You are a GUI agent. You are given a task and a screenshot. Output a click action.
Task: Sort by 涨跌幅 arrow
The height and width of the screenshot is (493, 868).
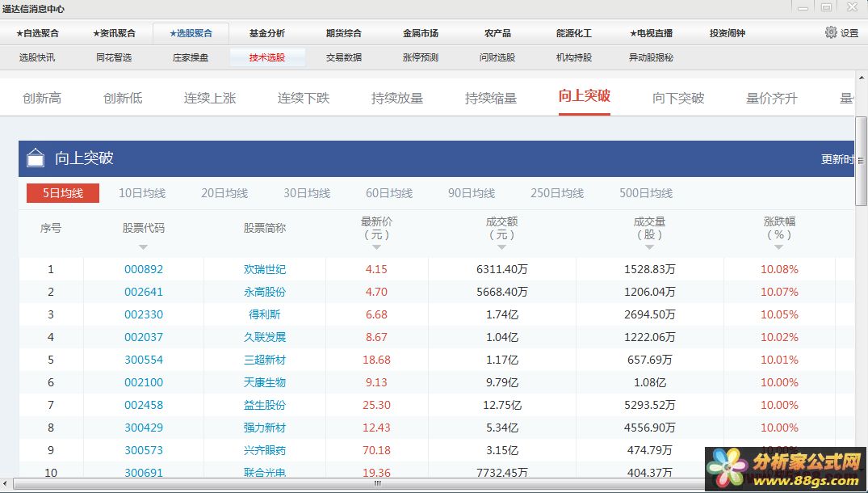pos(779,247)
